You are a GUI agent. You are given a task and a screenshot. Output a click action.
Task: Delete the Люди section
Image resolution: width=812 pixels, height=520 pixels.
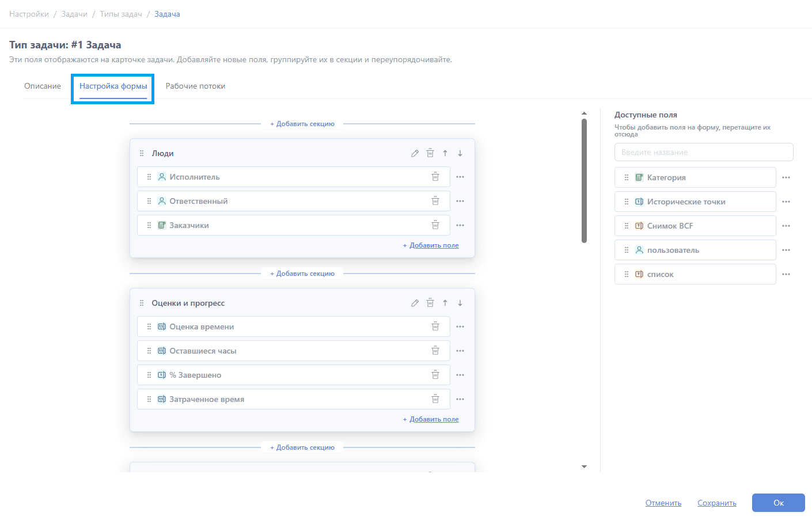(430, 153)
